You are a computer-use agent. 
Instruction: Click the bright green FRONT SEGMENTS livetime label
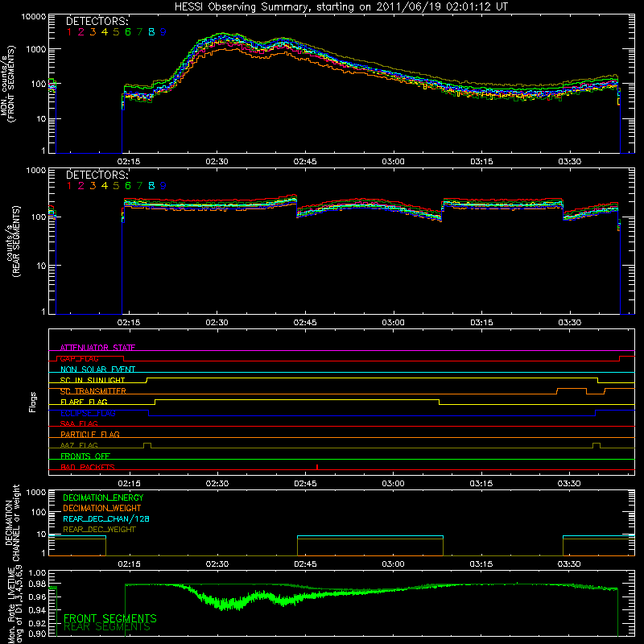(x=110, y=618)
